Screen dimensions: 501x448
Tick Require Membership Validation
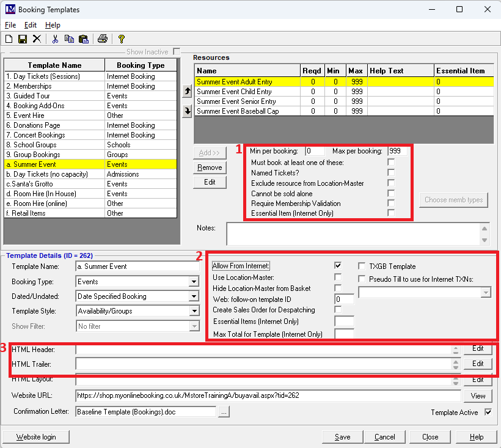391,203
